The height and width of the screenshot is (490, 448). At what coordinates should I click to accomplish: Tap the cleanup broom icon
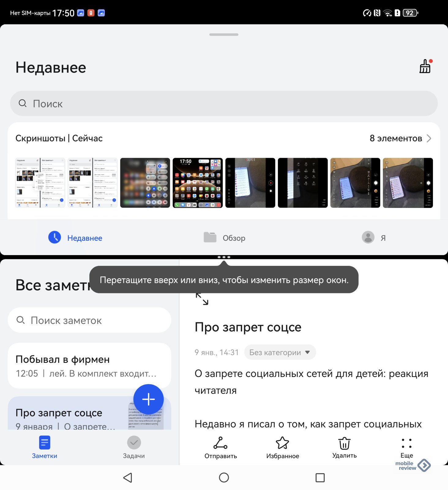click(x=425, y=66)
